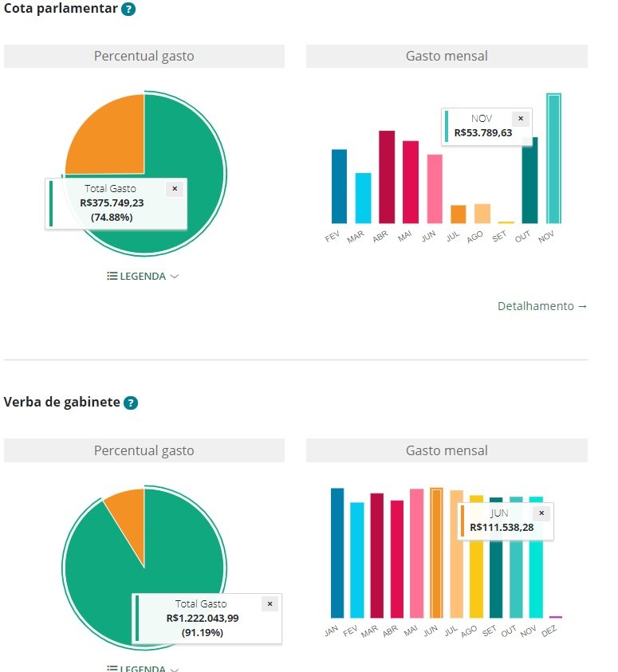Image resolution: width=618 pixels, height=672 pixels.
Task: Click the JAN bar in Verba de gabinete chart
Action: click(x=337, y=552)
